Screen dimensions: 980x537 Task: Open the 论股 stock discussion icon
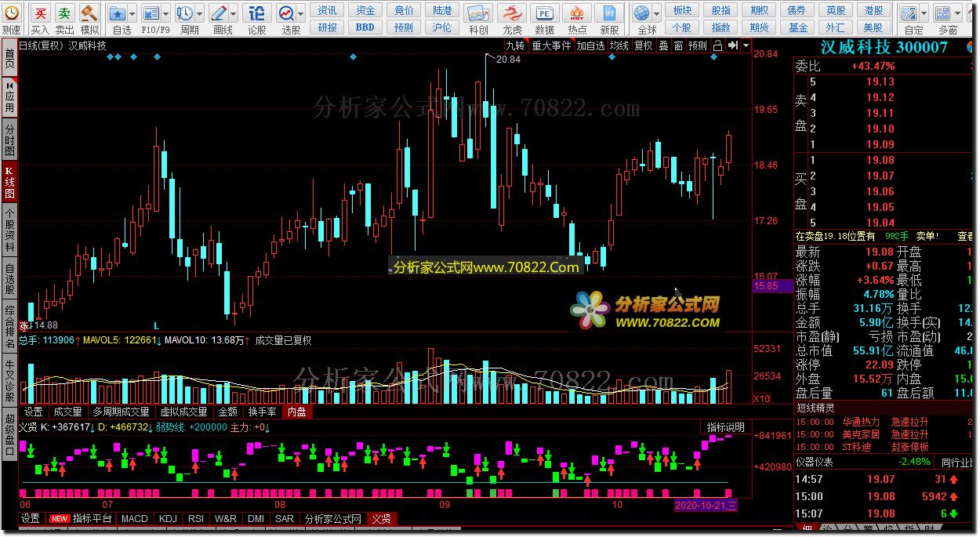click(x=256, y=13)
